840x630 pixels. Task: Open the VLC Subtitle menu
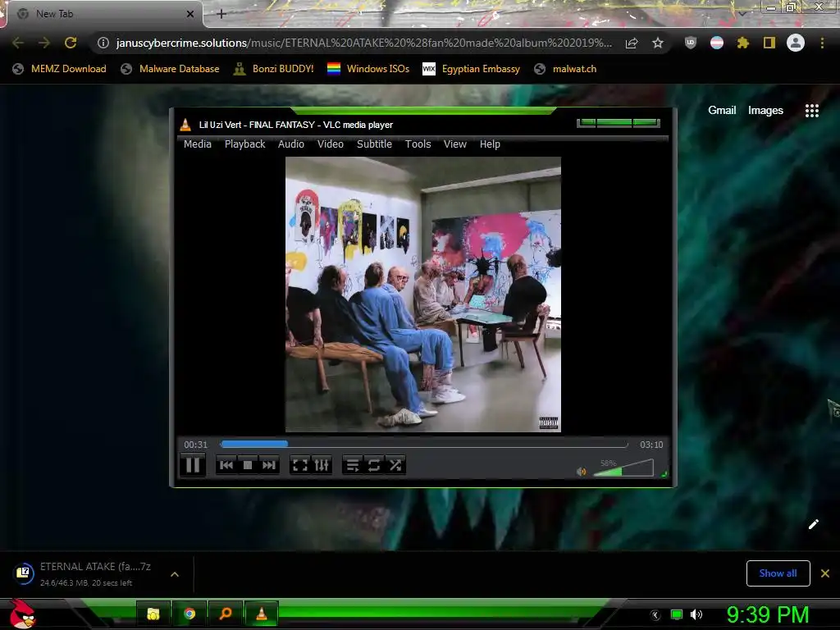tap(374, 144)
